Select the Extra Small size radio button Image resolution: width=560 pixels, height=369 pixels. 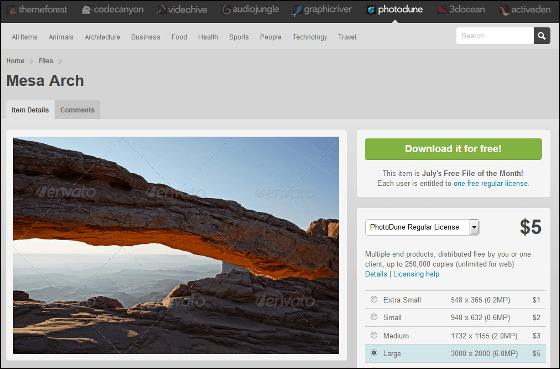click(374, 300)
